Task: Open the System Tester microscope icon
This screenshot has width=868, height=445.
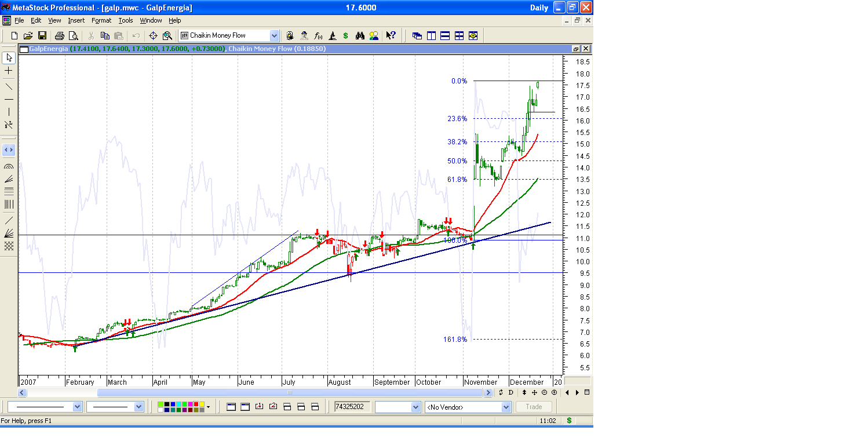Action: click(x=333, y=35)
